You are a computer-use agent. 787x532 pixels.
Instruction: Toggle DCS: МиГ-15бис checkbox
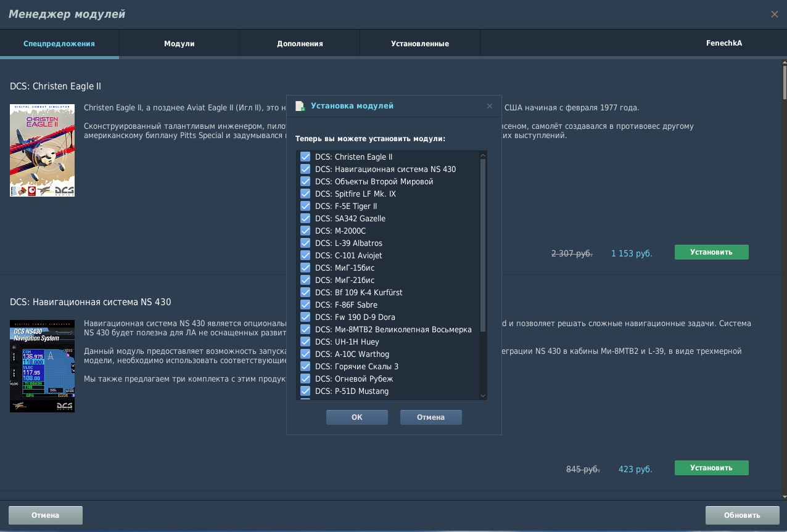click(x=305, y=268)
